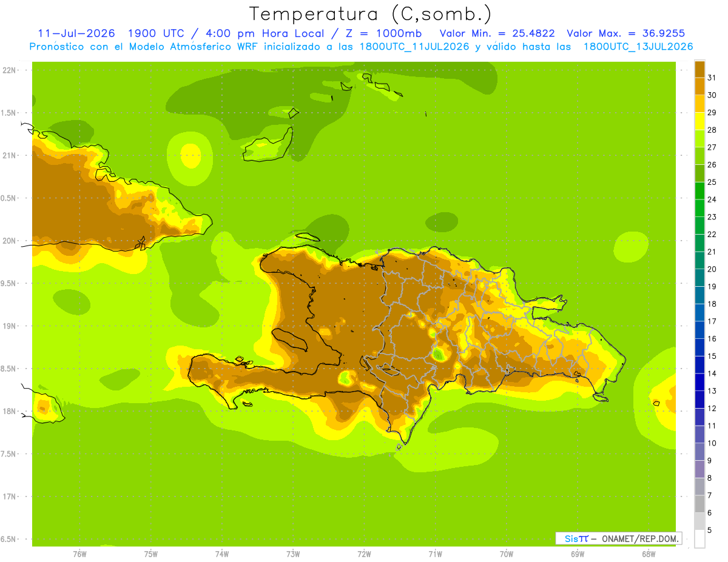Click the title 'Temperatura (C,somb.)'
This screenshot has height=562, width=728.
[x=370, y=15]
